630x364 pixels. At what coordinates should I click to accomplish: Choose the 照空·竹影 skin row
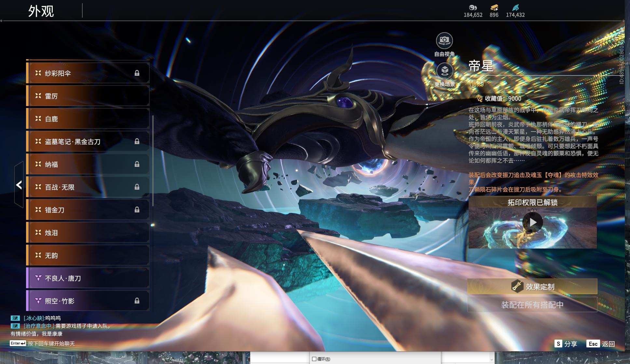tap(88, 301)
